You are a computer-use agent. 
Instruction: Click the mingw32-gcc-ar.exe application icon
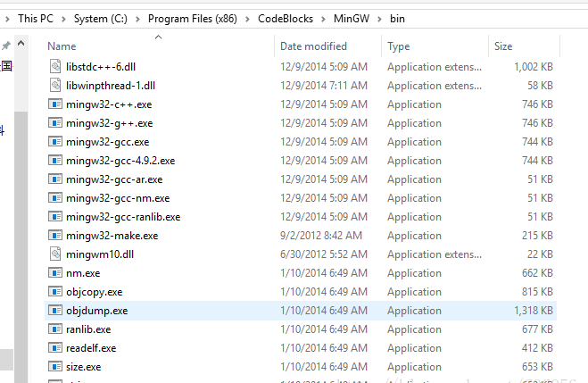[x=55, y=179]
